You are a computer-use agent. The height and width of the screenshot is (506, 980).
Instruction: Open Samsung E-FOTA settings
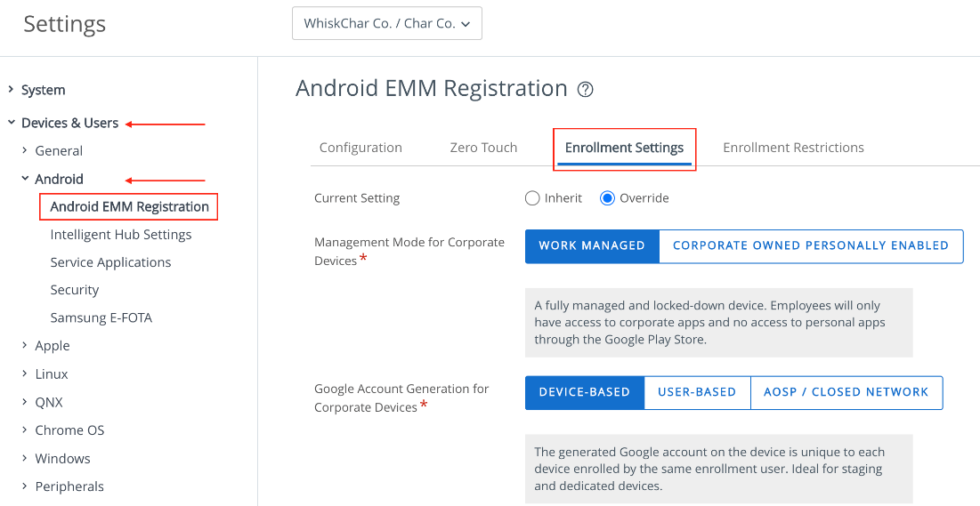101,317
